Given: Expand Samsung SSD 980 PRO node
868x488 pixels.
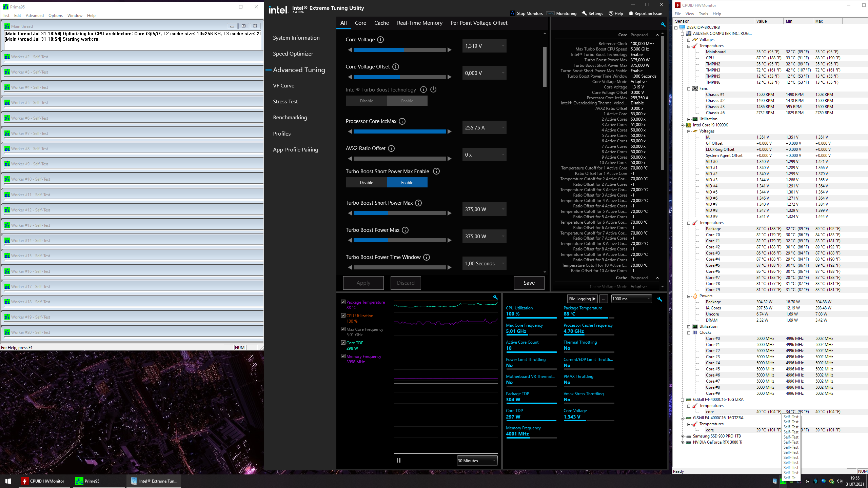Looking at the screenshot, I should [x=683, y=436].
